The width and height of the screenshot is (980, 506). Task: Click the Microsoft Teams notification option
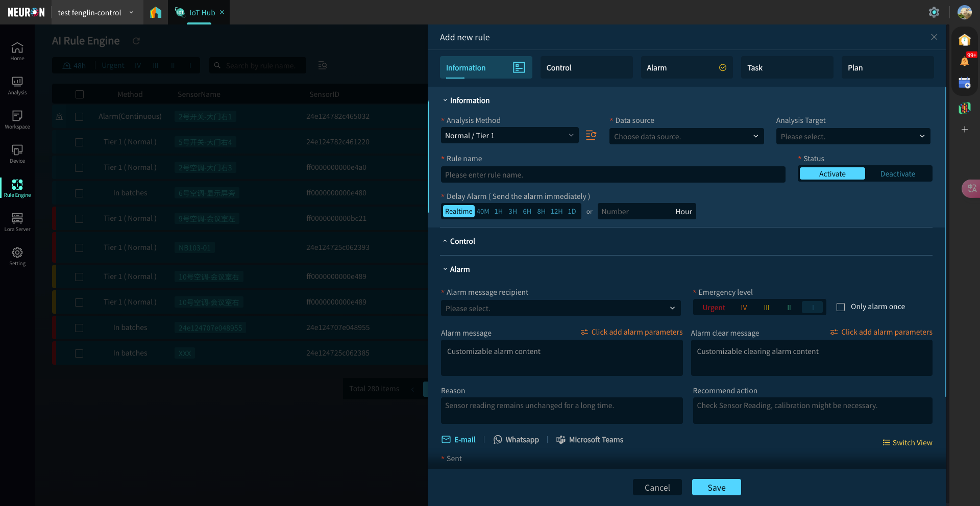coord(590,440)
